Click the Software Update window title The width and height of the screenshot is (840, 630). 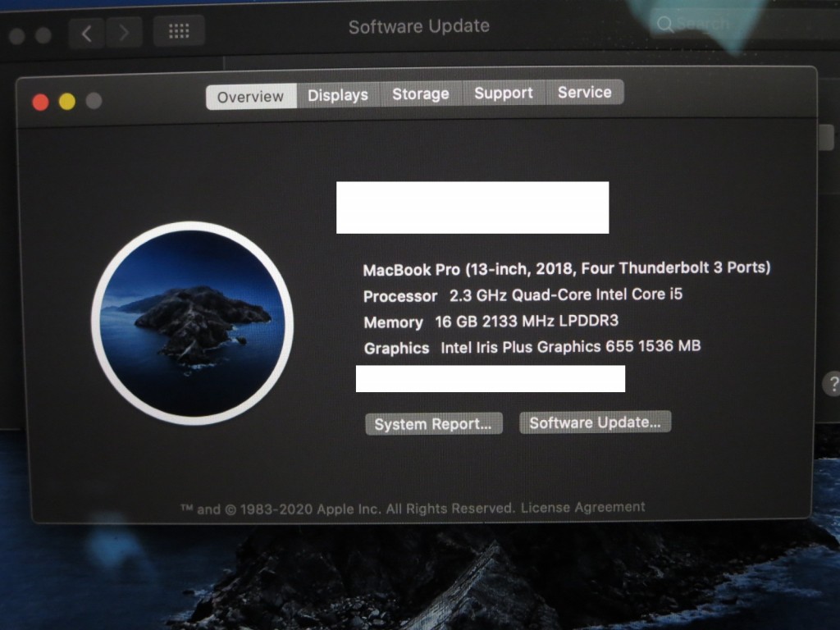419,26
